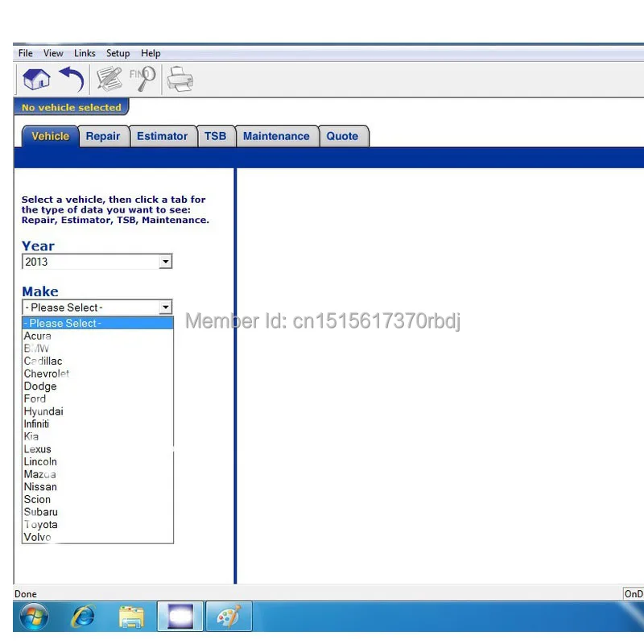Click the Year field showing 2013
Viewport: 644px width, 644px height.
pos(97,262)
